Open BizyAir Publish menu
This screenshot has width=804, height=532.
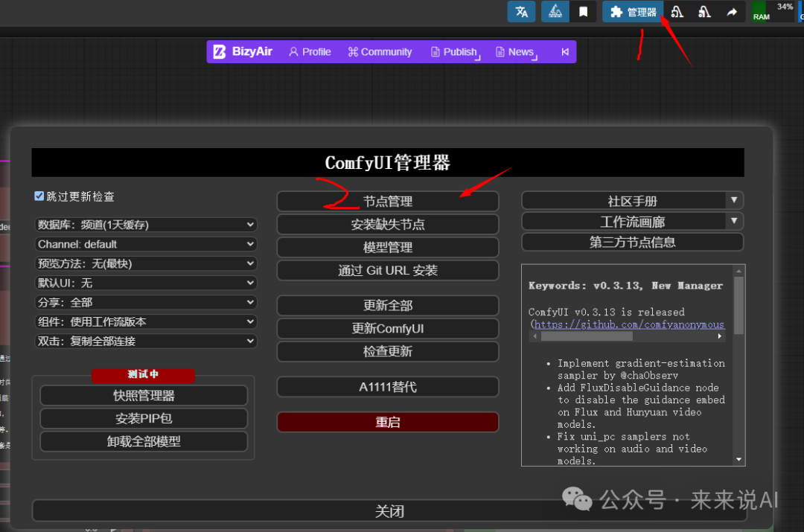point(456,52)
